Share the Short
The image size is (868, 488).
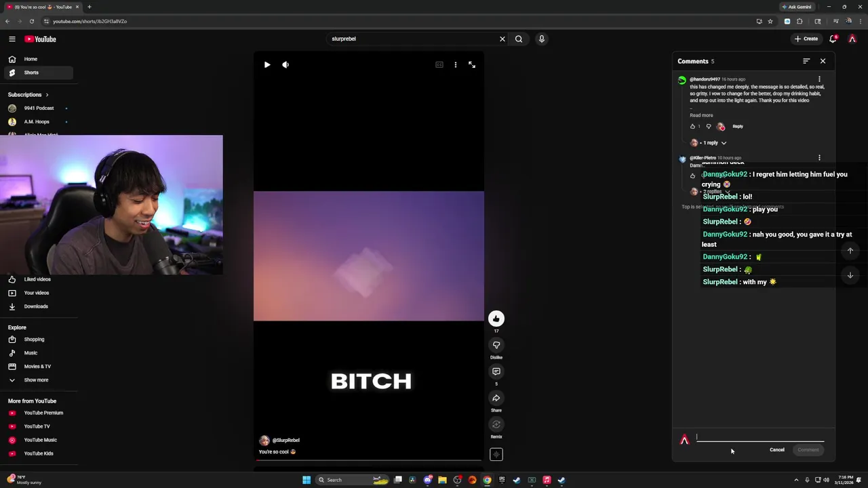[x=496, y=398]
